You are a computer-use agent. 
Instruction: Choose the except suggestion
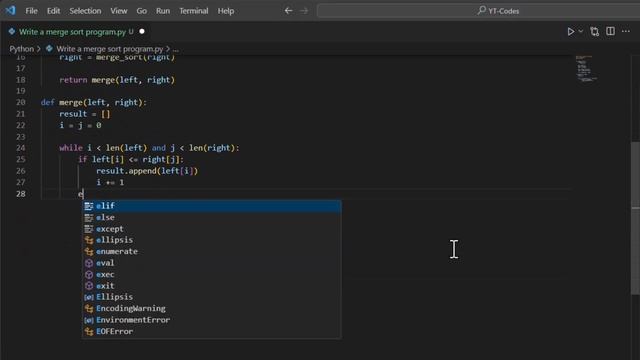click(x=211, y=229)
